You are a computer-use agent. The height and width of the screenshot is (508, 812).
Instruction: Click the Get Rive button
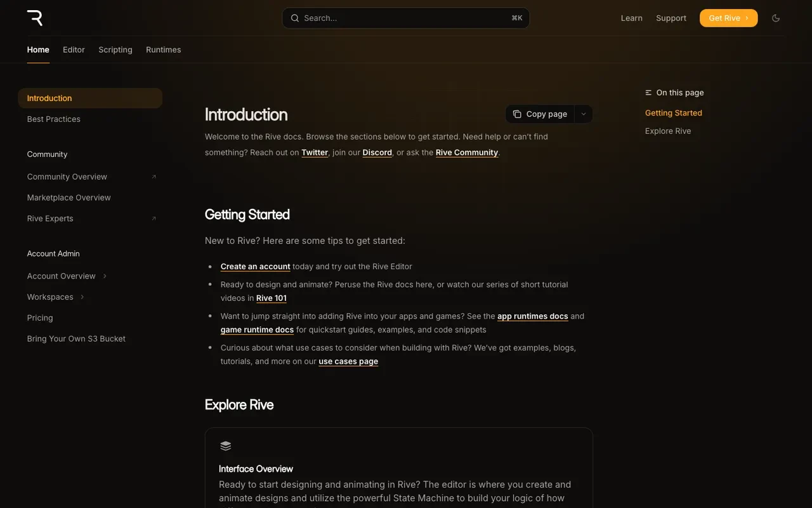[728, 18]
